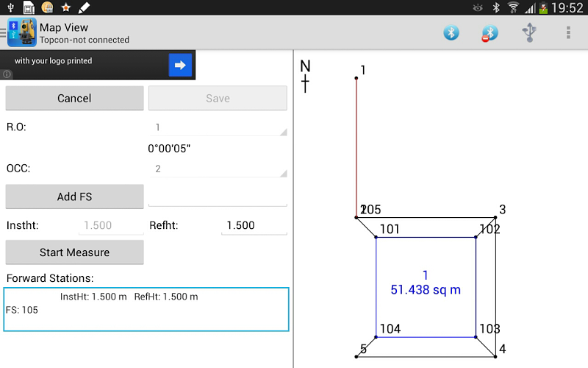
Task: Tap the ad info icon
Action: tap(6, 74)
